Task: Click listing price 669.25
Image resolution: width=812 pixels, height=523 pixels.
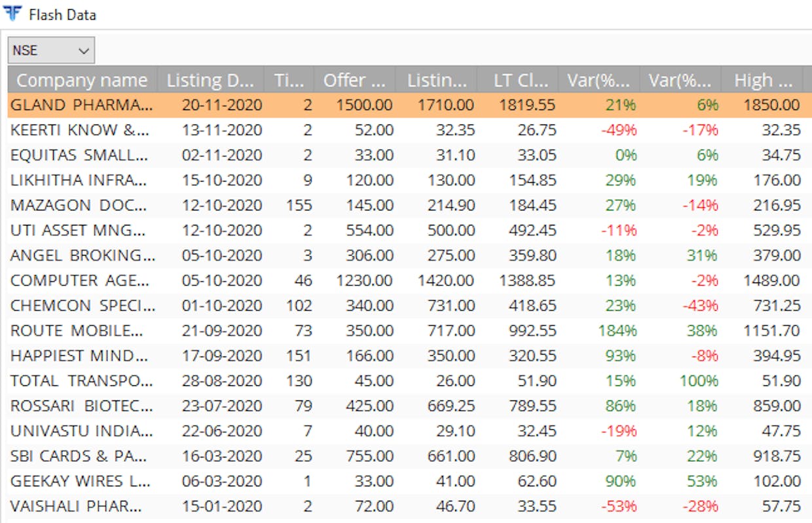Action: point(451,406)
